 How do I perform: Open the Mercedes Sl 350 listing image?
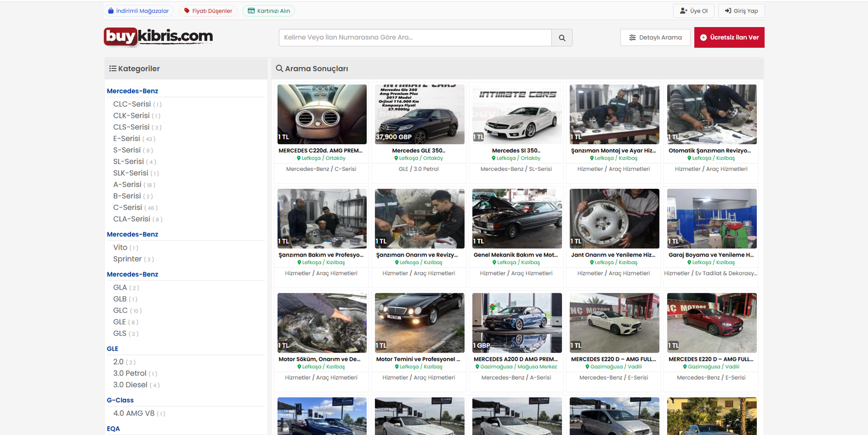(x=517, y=114)
